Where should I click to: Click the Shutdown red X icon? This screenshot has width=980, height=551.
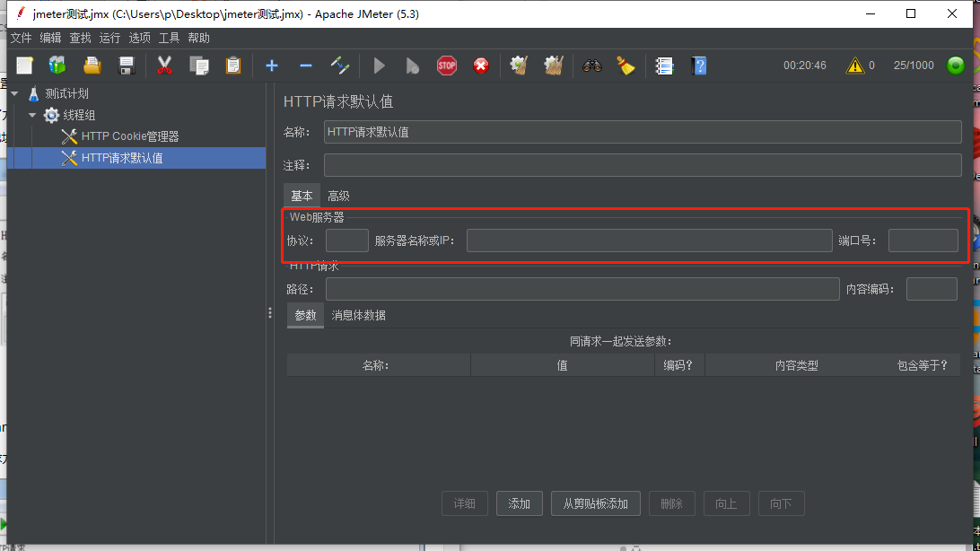click(481, 66)
